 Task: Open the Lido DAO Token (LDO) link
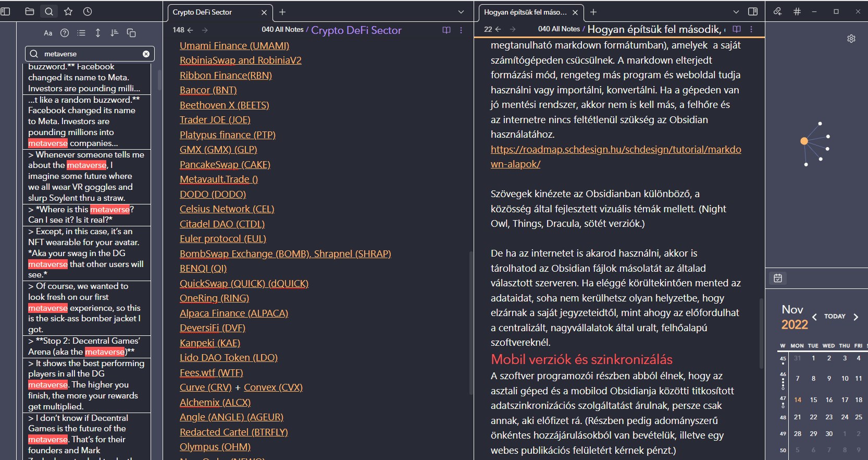(229, 358)
